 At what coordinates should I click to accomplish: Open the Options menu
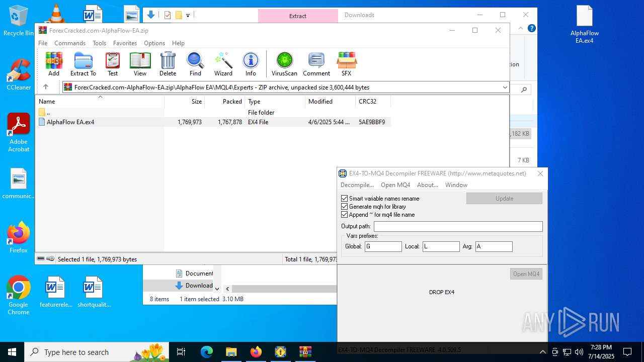[x=154, y=43]
